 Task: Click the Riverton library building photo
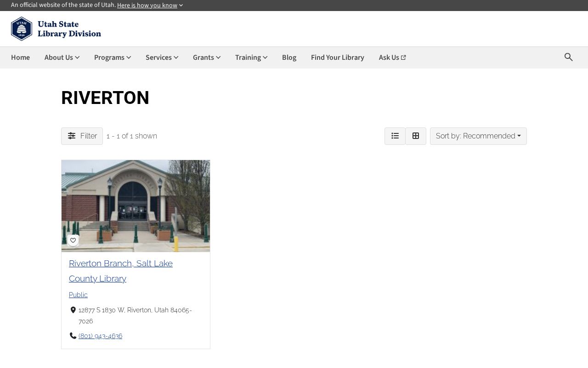pos(136,206)
